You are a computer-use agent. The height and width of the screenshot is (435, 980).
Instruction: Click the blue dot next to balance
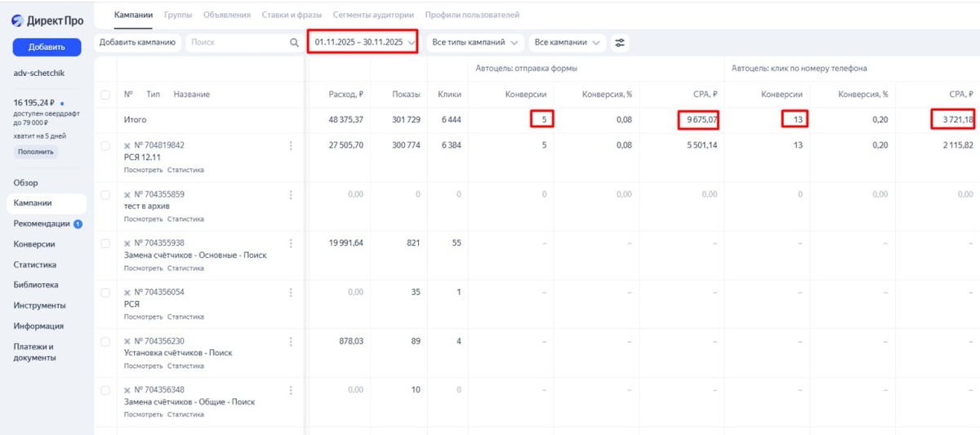62,104
